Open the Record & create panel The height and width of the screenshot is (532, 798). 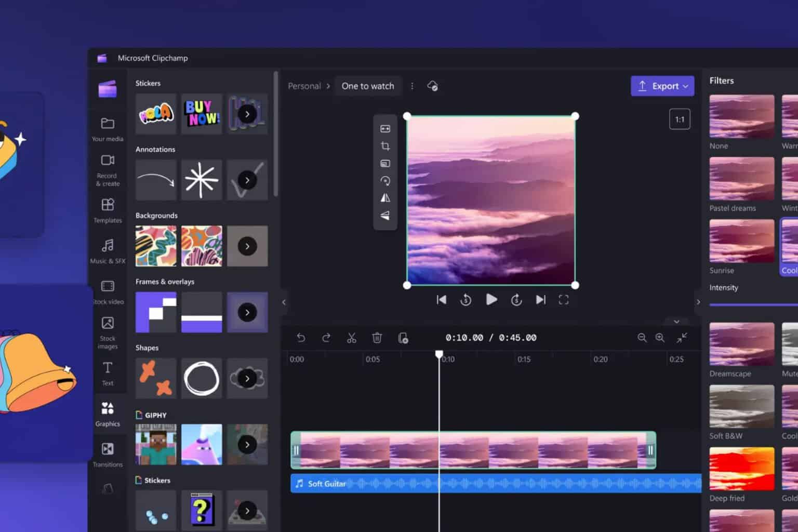107,170
